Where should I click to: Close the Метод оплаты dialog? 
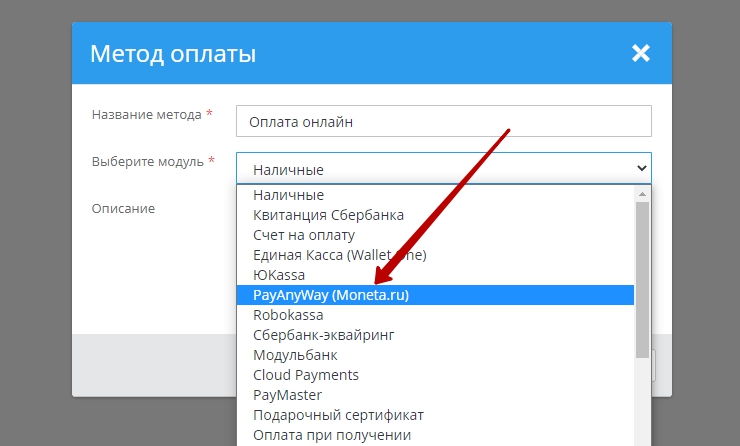click(640, 54)
